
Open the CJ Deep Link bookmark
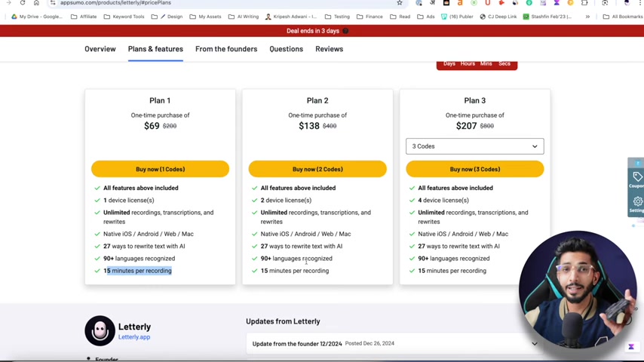point(498,17)
